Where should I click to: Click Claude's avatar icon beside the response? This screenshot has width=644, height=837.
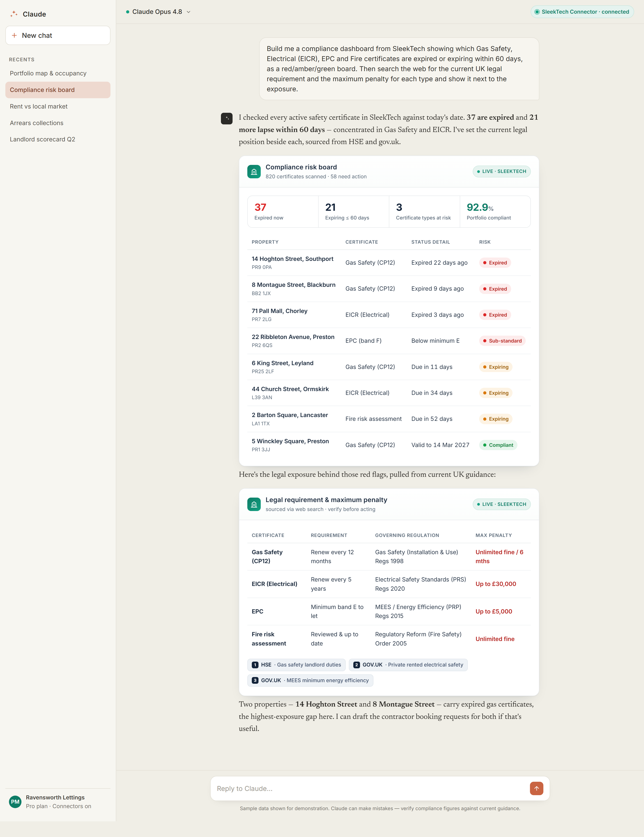click(227, 118)
